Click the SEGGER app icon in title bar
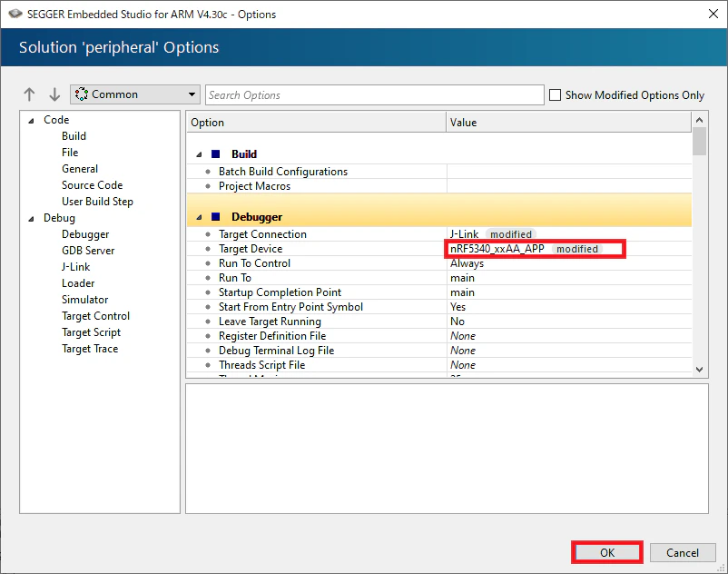 [x=15, y=14]
